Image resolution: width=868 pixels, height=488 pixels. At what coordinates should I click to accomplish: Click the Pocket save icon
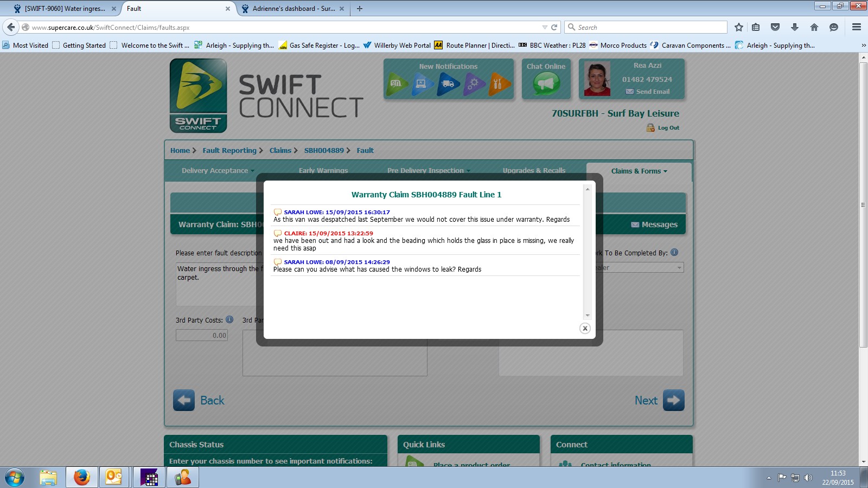click(x=775, y=27)
